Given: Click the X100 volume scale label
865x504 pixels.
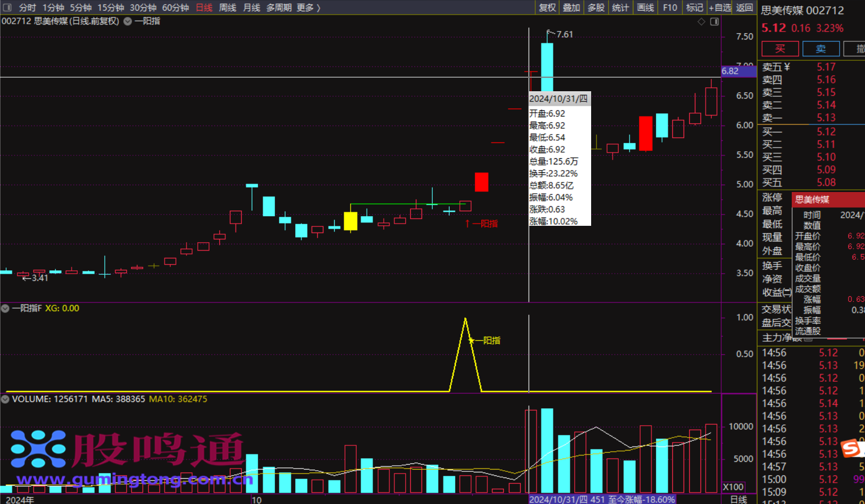Looking at the screenshot, I should (733, 487).
